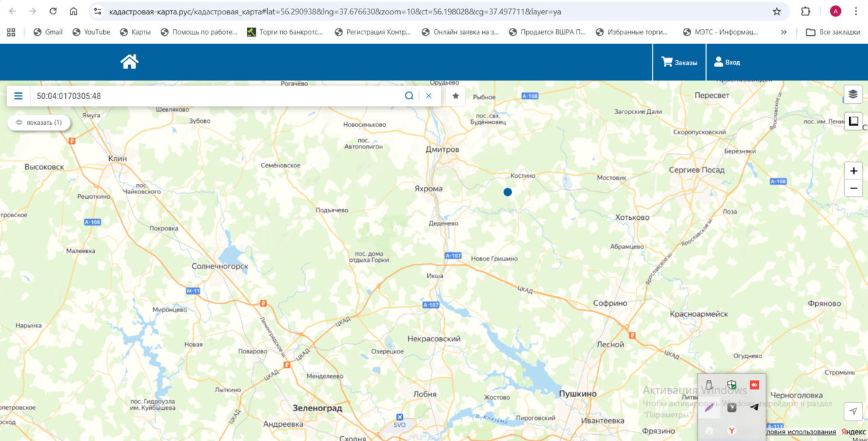Open the map search hamburger menu
The height and width of the screenshot is (441, 868).
coord(18,96)
